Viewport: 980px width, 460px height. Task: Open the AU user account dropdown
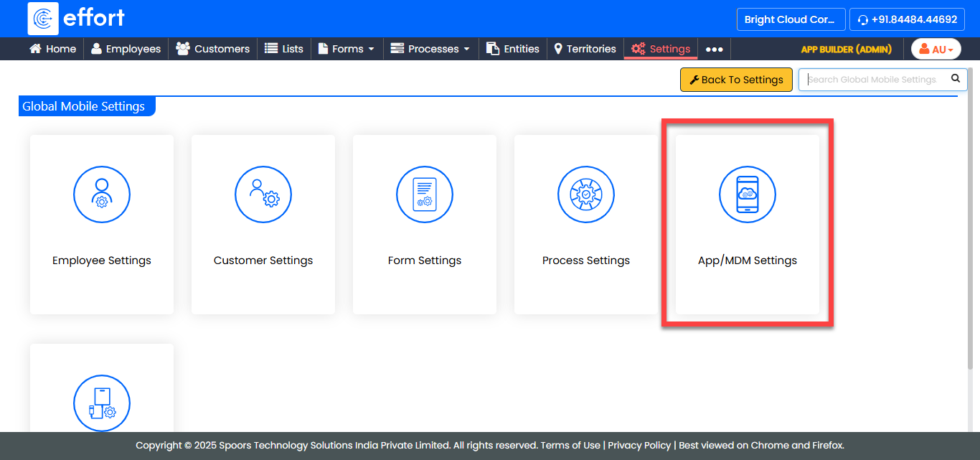936,50
